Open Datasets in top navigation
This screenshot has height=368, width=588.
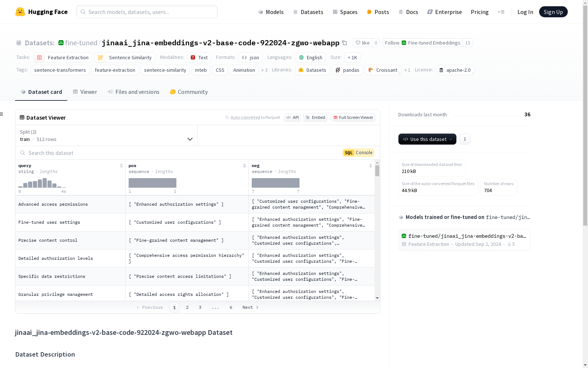pos(308,12)
